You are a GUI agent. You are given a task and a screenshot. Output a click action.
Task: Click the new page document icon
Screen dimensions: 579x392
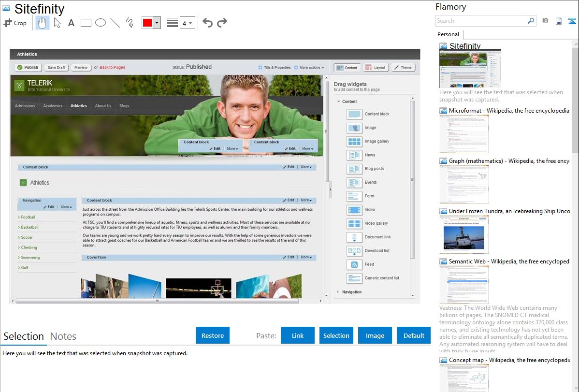point(559,21)
